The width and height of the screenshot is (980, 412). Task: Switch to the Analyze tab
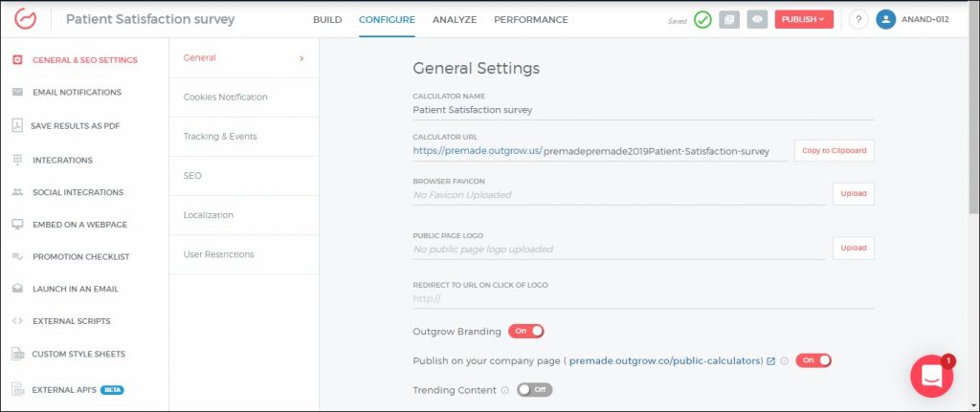[x=455, y=19]
